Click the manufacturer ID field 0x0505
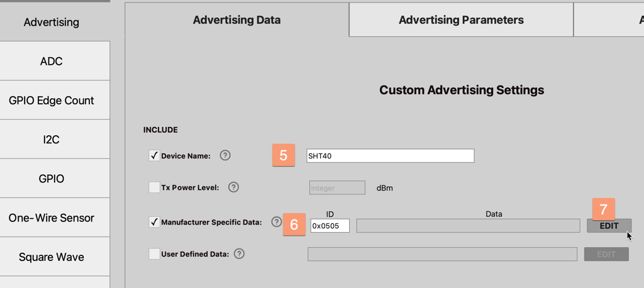 (330, 226)
